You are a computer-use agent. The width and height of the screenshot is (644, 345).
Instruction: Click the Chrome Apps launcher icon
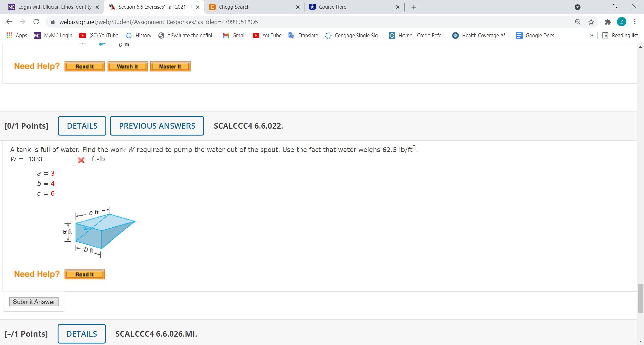[x=9, y=36]
